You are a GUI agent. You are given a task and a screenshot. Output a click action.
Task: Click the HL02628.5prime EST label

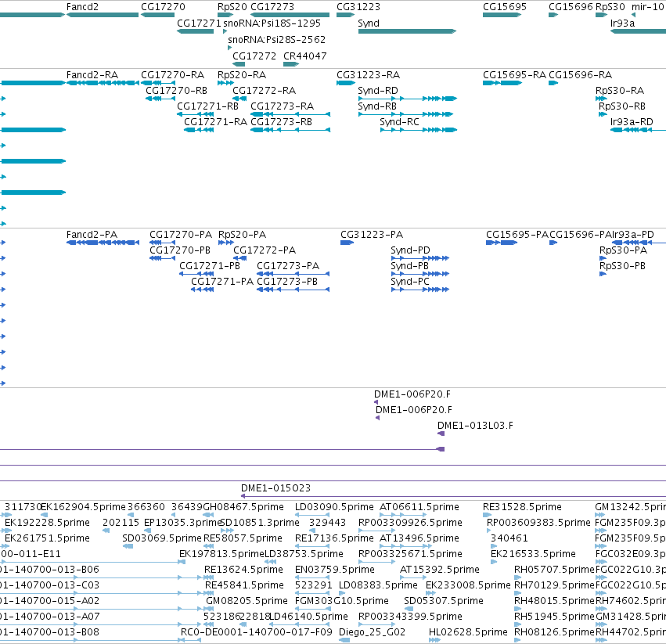pos(468,632)
